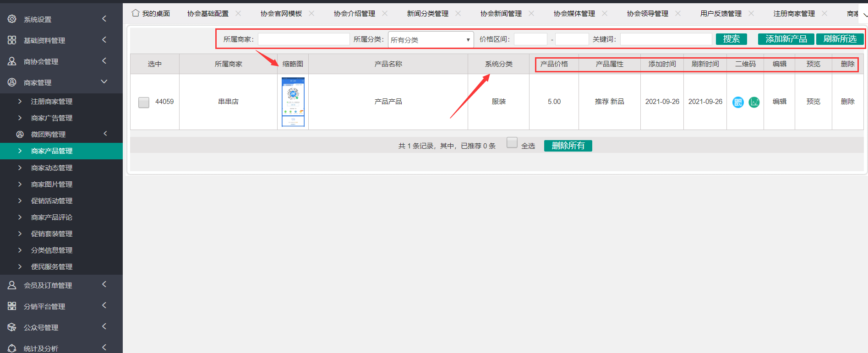The image size is (868, 353).
Task: Click the blue QR code icon
Action: [x=737, y=102]
